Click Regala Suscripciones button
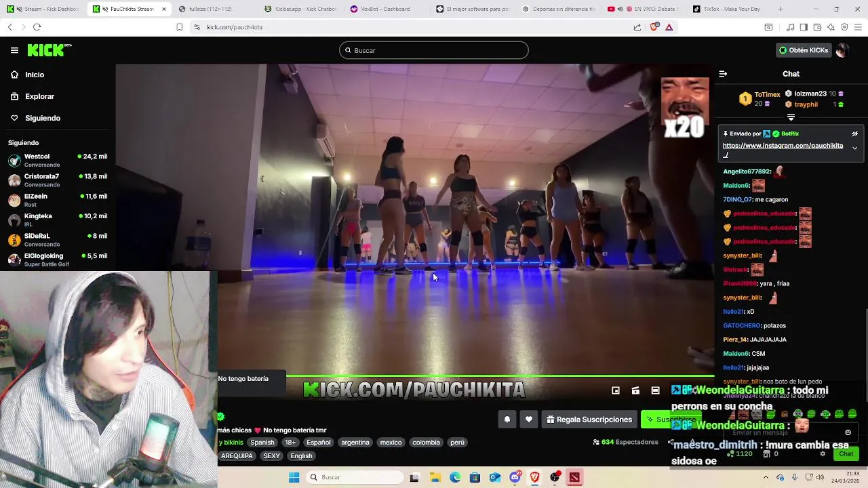 (x=589, y=420)
